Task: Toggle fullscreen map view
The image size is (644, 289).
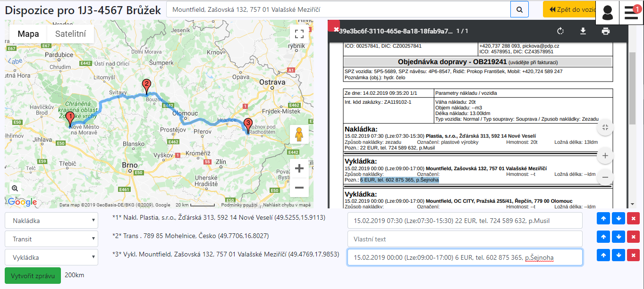Action: pyautogui.click(x=299, y=34)
